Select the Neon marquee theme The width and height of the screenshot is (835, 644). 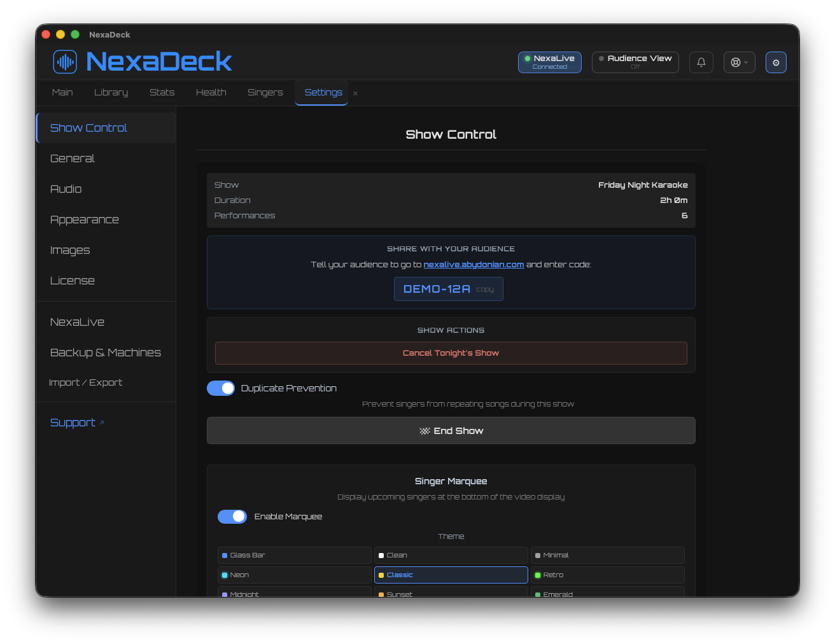(x=294, y=575)
